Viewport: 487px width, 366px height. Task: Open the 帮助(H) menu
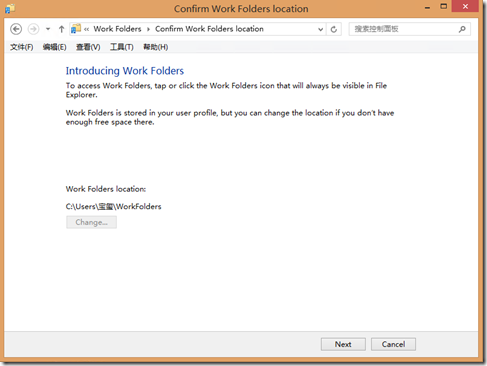(155, 47)
